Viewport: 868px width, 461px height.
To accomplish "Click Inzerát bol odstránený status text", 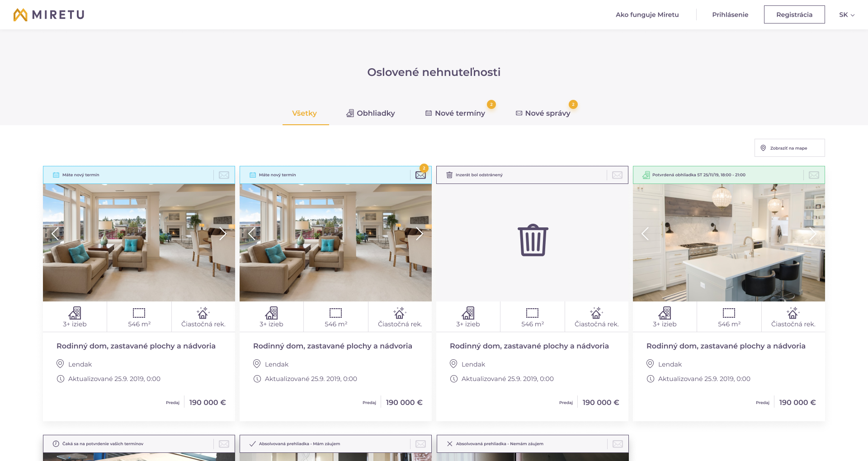I will click(479, 175).
